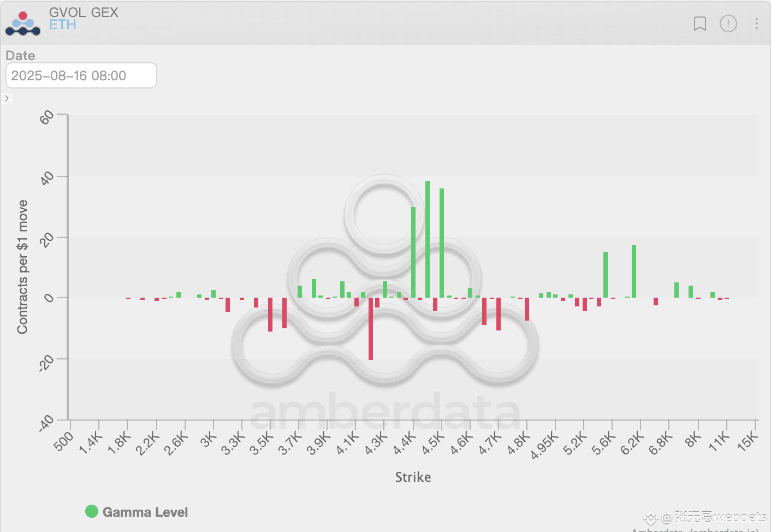Click the red bar near 3.5K strike
The width and height of the screenshot is (771, 532).
[x=270, y=315]
